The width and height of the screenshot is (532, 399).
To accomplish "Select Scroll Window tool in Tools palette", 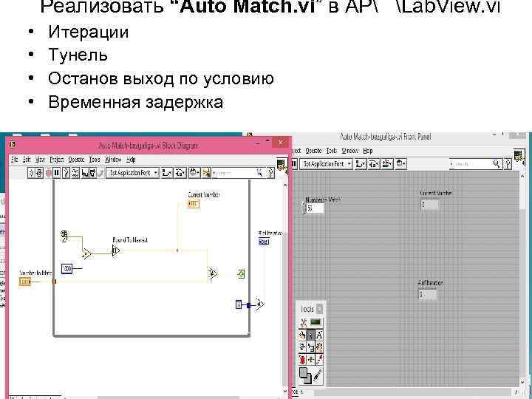I will click(319, 347).
